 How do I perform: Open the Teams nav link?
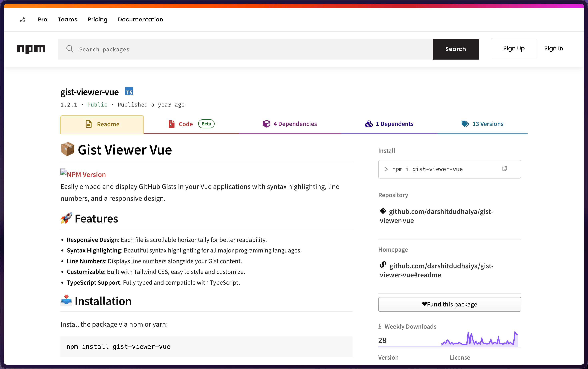[67, 20]
